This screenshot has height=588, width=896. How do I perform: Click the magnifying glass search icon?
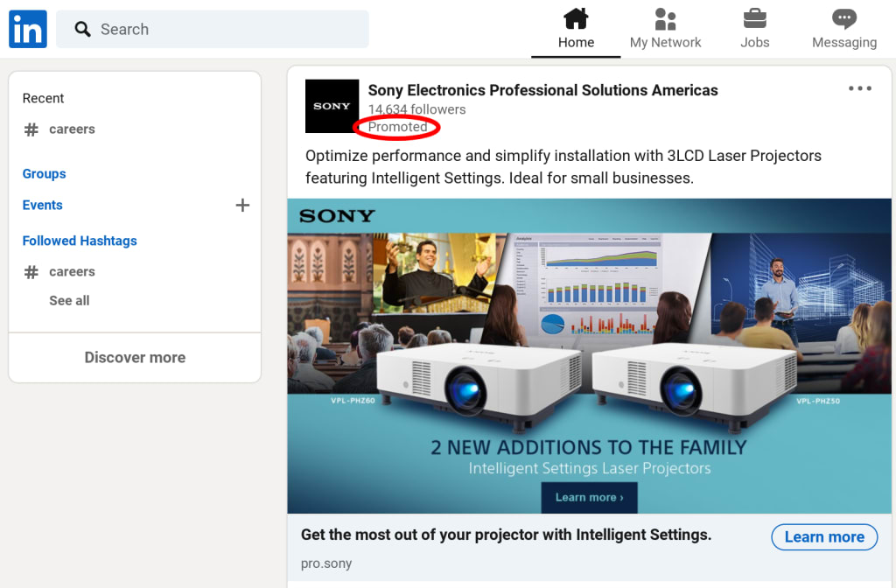pyautogui.click(x=83, y=29)
